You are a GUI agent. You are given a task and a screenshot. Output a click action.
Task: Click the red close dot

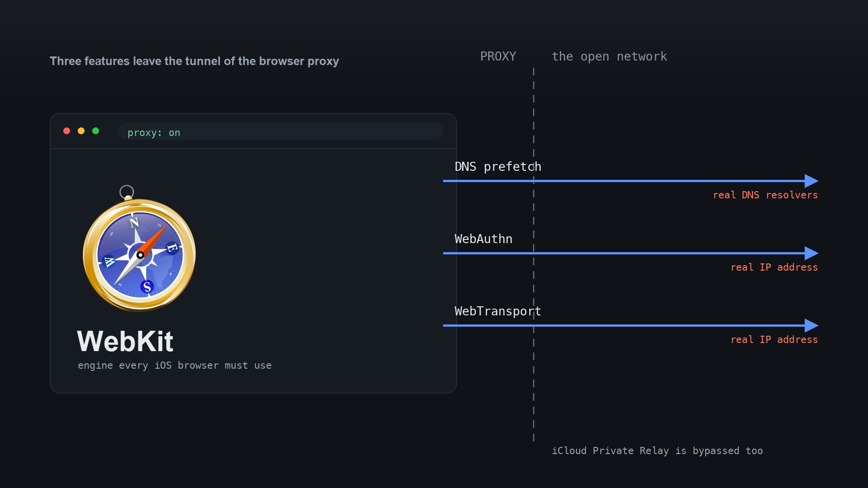pyautogui.click(x=67, y=131)
